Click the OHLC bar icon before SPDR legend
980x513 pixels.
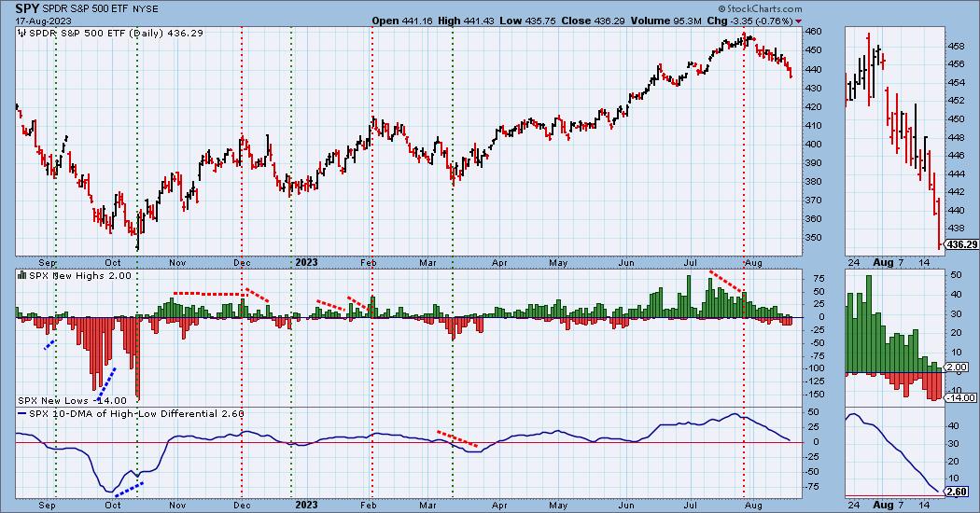(x=21, y=34)
